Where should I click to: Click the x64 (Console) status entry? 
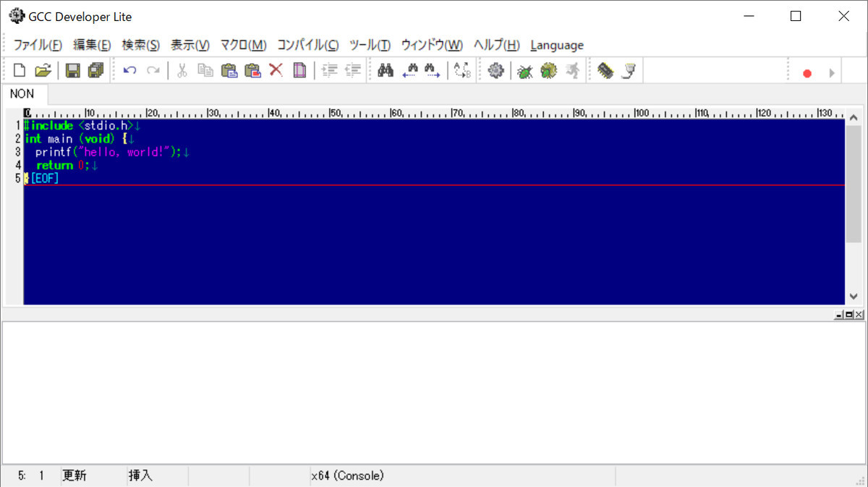coord(347,475)
